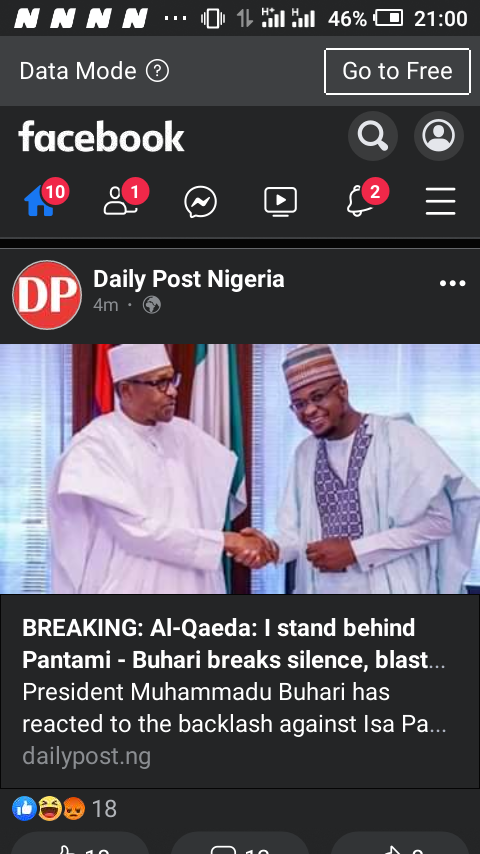Image resolution: width=480 pixels, height=854 pixels.
Task: Click the public globe privacy icon
Action: (151, 305)
